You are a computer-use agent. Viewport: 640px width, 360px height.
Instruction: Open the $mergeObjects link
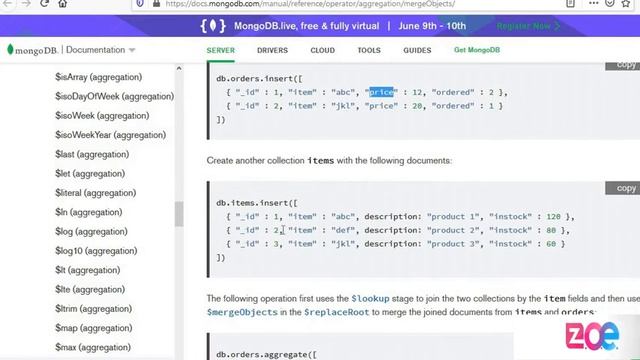(x=242, y=312)
